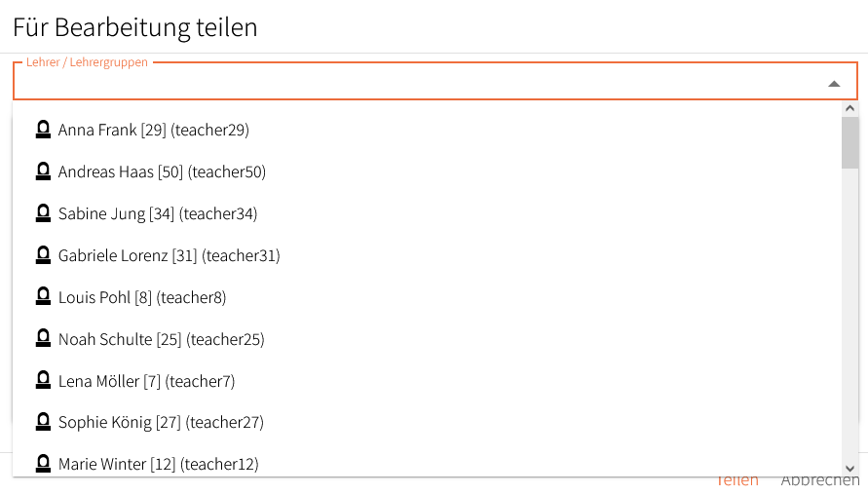Choose Andreas Haas [50] (teacher50) entry
Screen dimensions: 868x495
[427, 171]
